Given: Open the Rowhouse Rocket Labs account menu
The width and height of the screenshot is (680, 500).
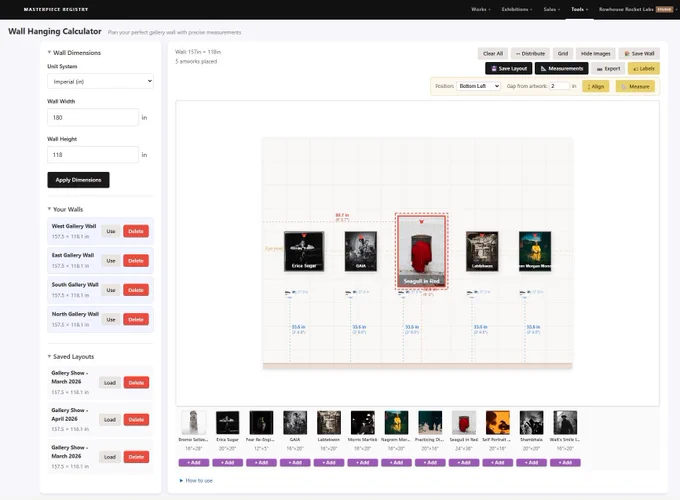Looking at the screenshot, I should tap(637, 9).
